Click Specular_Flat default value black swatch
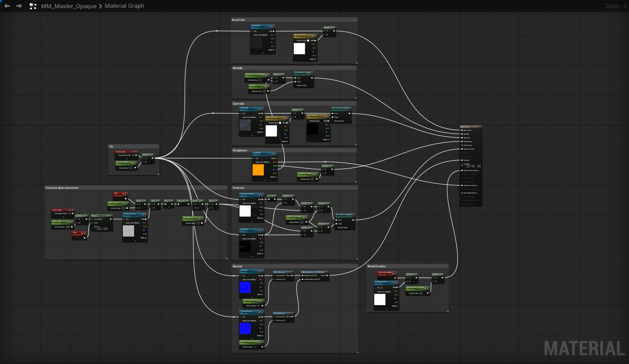Screen dimensions: 629x364 [321, 121]
